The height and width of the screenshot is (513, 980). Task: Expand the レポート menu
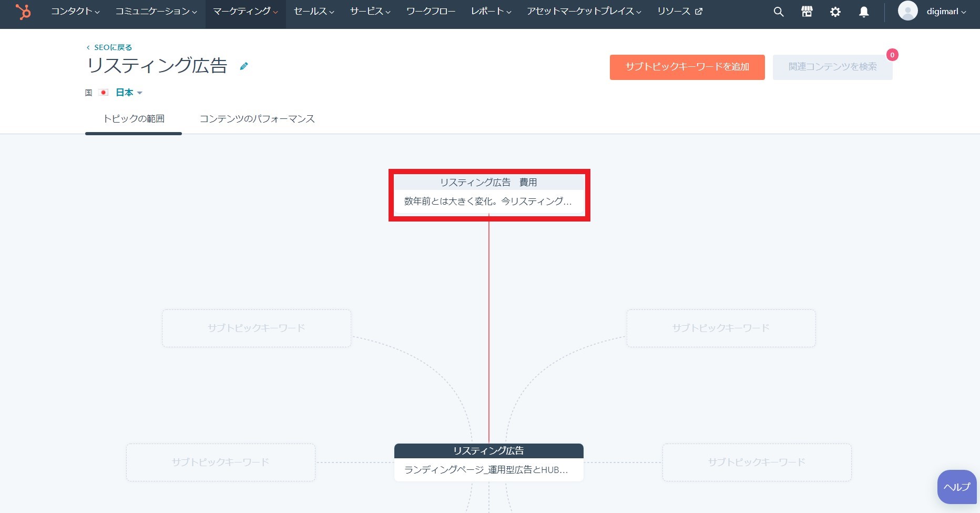pyautogui.click(x=491, y=12)
